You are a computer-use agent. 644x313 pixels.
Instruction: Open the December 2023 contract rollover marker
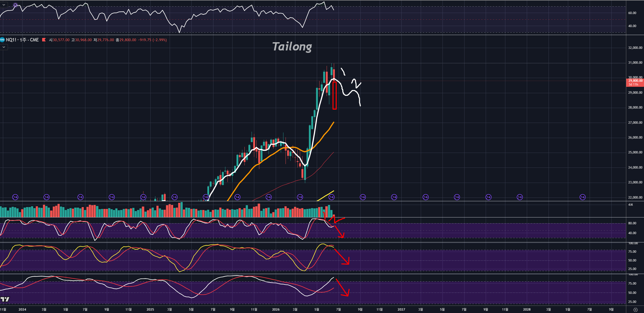[x=15, y=197]
